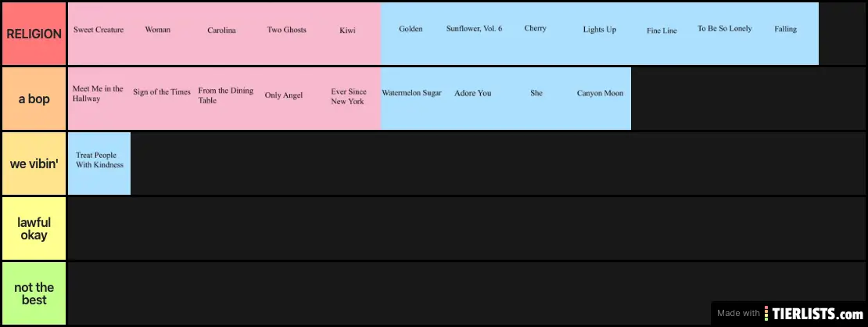Screen dimensions: 868x327
Task: Click the Adore You tile
Action: pyautogui.click(x=475, y=98)
